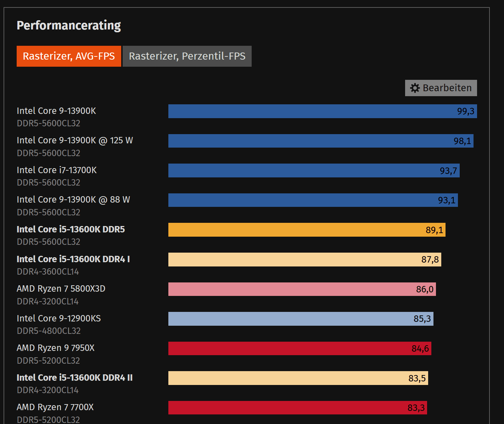
Task: Click the blue bar showing 93,1
Action: coord(313,200)
